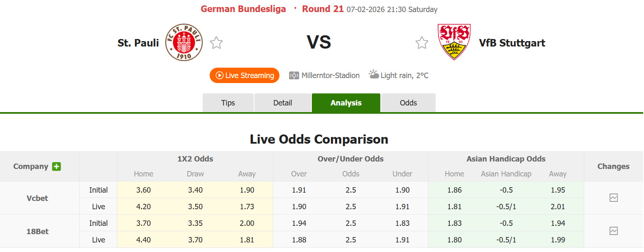Click the stadium icon beside Millerntor-Stadion
The height and width of the screenshot is (252, 644).
(294, 75)
